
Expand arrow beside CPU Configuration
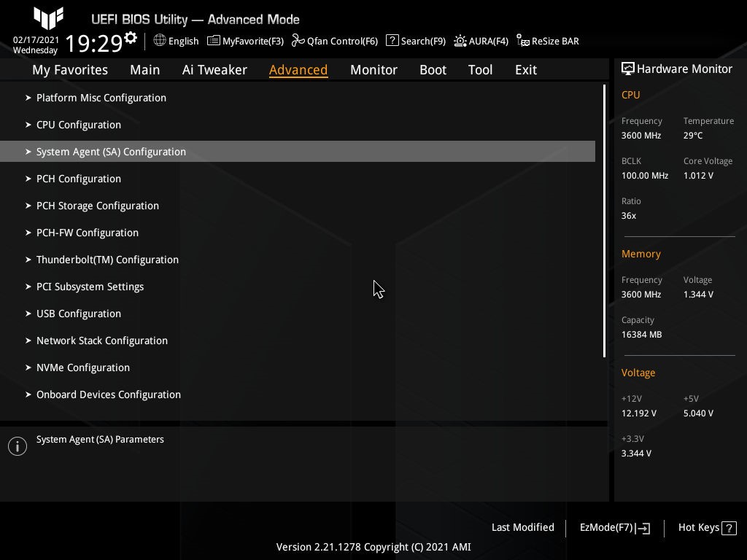pyautogui.click(x=28, y=125)
